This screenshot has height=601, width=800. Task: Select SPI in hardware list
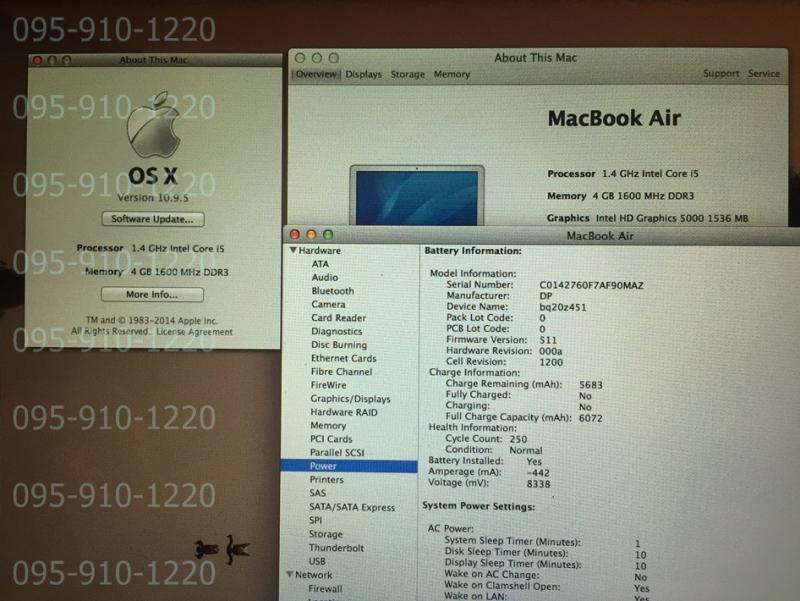coord(315,520)
